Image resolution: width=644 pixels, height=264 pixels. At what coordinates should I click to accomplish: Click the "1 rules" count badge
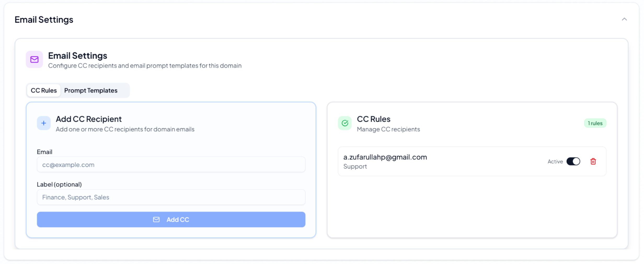point(595,123)
